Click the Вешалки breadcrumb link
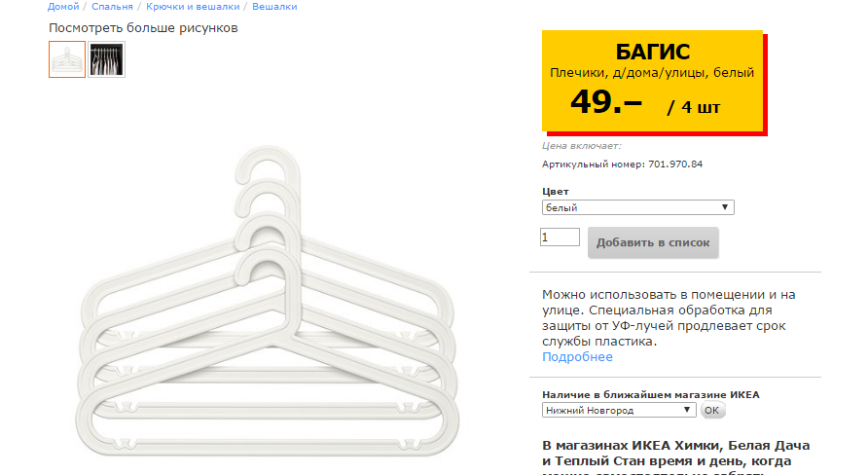This screenshot has height=475, width=868. (x=274, y=7)
